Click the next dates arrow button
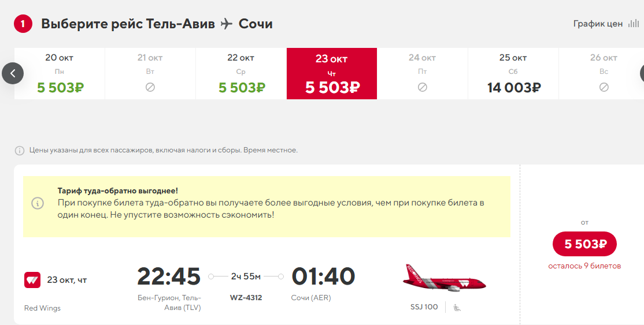This screenshot has width=644, height=325. (x=641, y=73)
